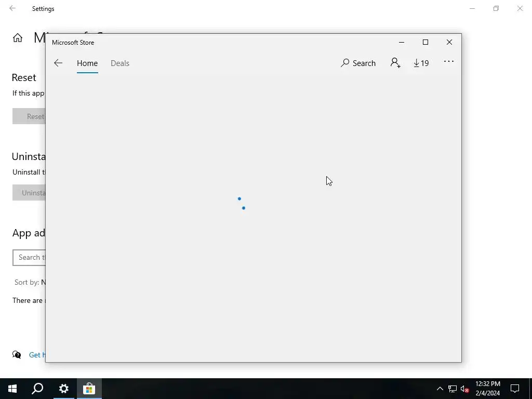Open Search in Microsoft Store
The height and width of the screenshot is (399, 532).
point(358,63)
